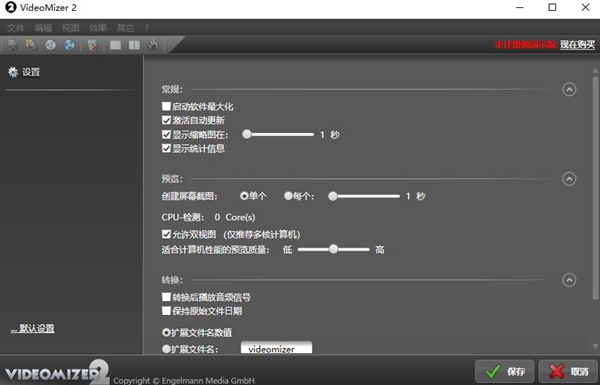Click the 每个 screenshot interval slider
600x385 pixels.
364,196
